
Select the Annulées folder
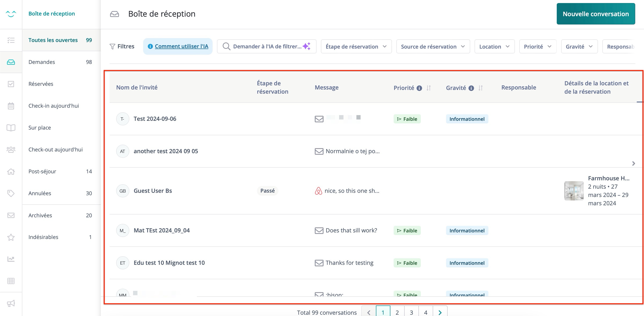40,193
